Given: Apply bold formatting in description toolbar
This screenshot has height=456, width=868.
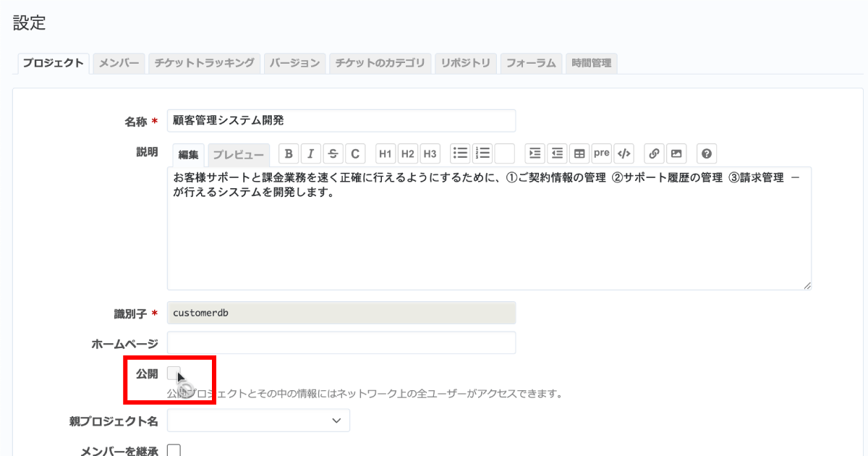Looking at the screenshot, I should [x=289, y=153].
